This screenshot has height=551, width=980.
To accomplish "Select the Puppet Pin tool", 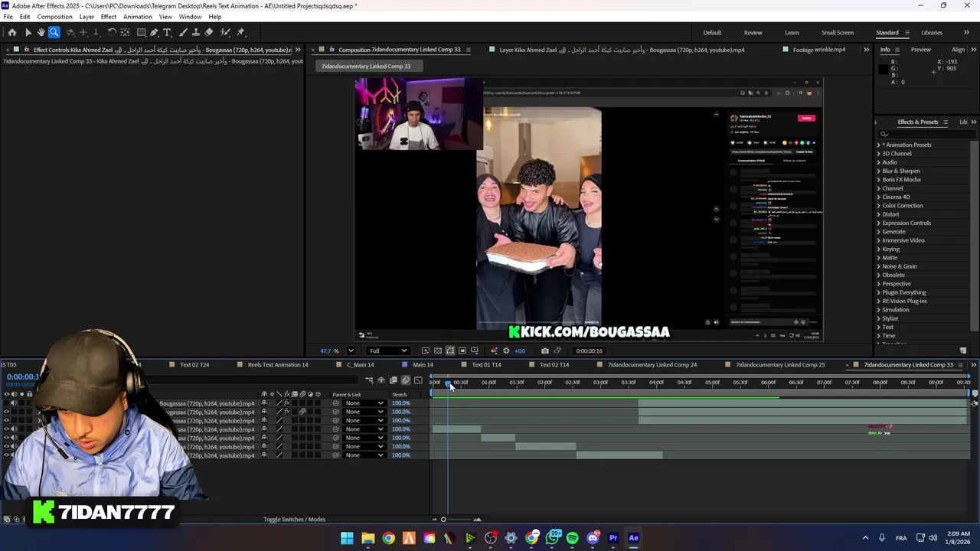I will click(240, 32).
